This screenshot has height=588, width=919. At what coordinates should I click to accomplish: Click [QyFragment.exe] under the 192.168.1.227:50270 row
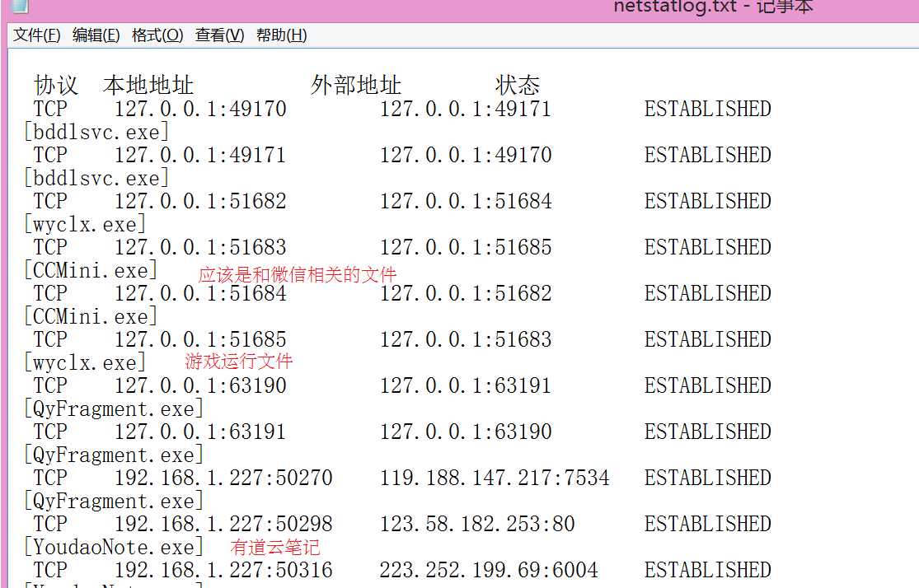113,502
